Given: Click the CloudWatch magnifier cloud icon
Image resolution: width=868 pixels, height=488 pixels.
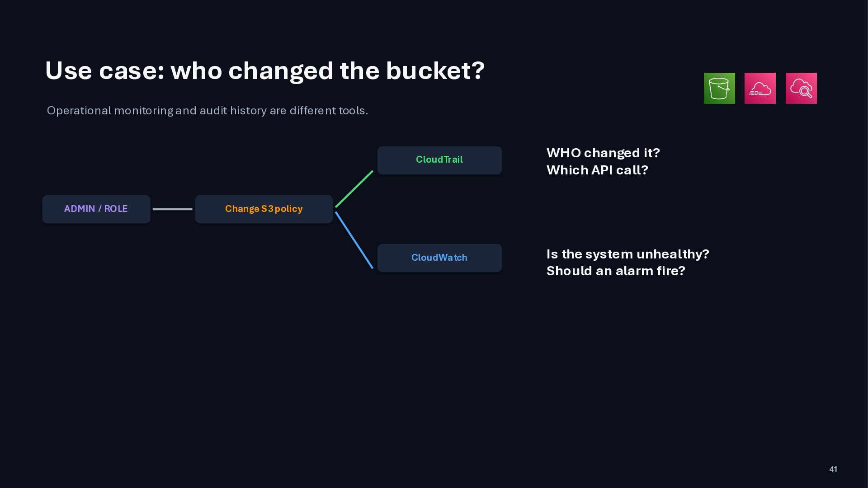Looking at the screenshot, I should point(801,88).
